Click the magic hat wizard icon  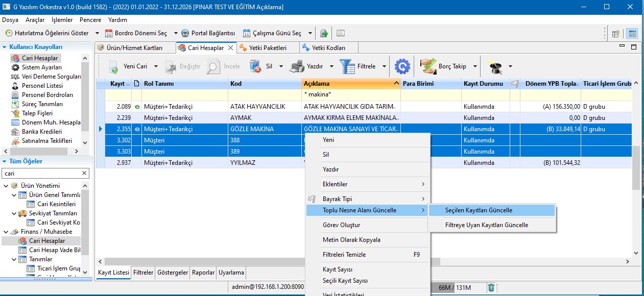494,67
